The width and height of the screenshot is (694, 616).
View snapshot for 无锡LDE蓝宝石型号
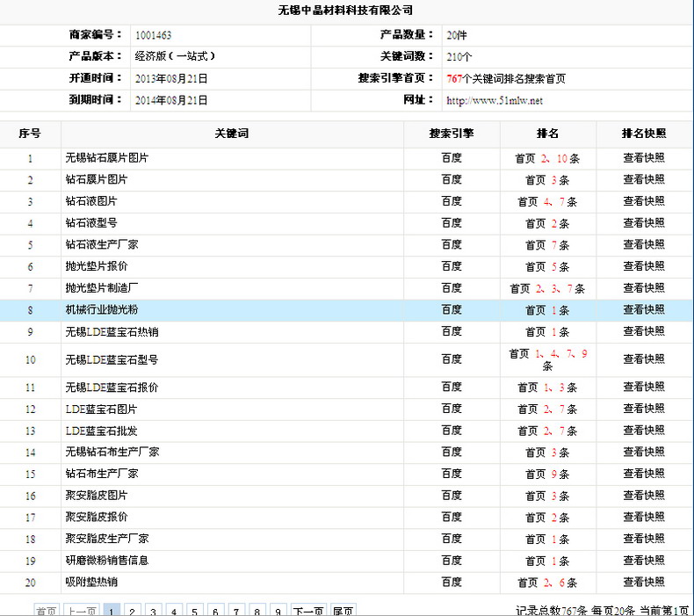coord(644,359)
